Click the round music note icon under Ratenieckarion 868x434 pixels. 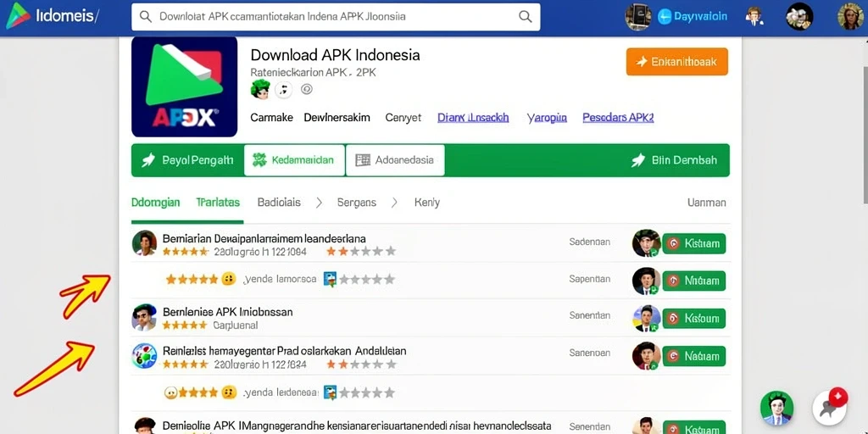pos(283,89)
